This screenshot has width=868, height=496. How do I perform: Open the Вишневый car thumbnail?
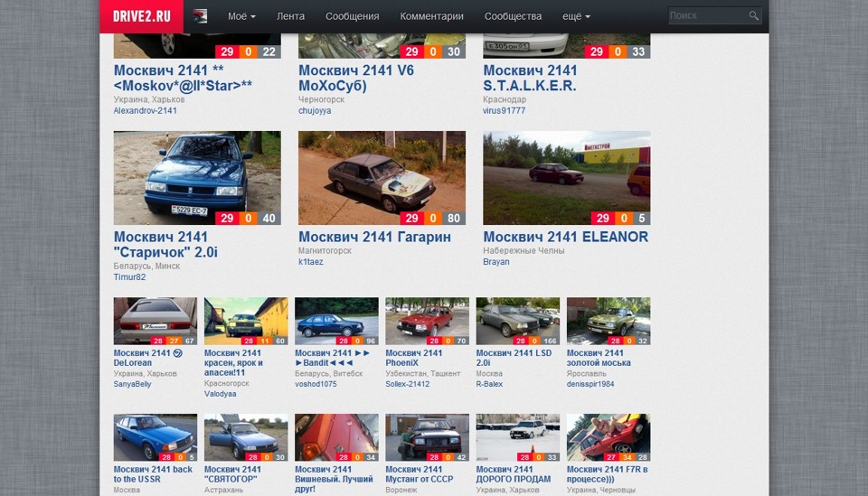click(x=336, y=437)
